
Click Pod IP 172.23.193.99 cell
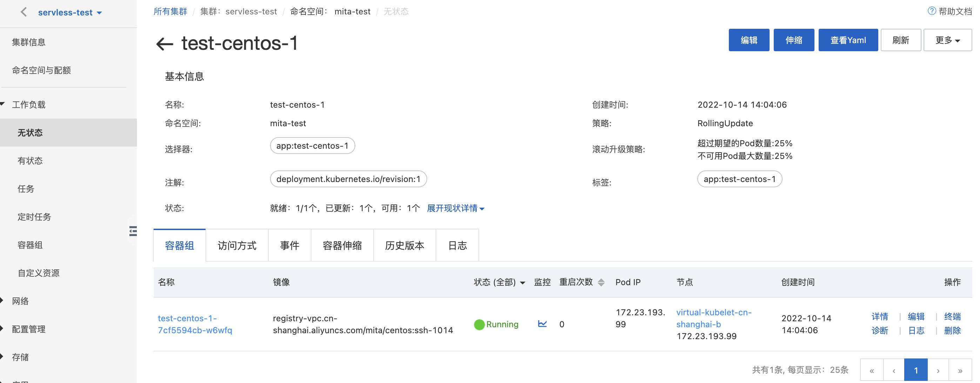[x=640, y=318]
